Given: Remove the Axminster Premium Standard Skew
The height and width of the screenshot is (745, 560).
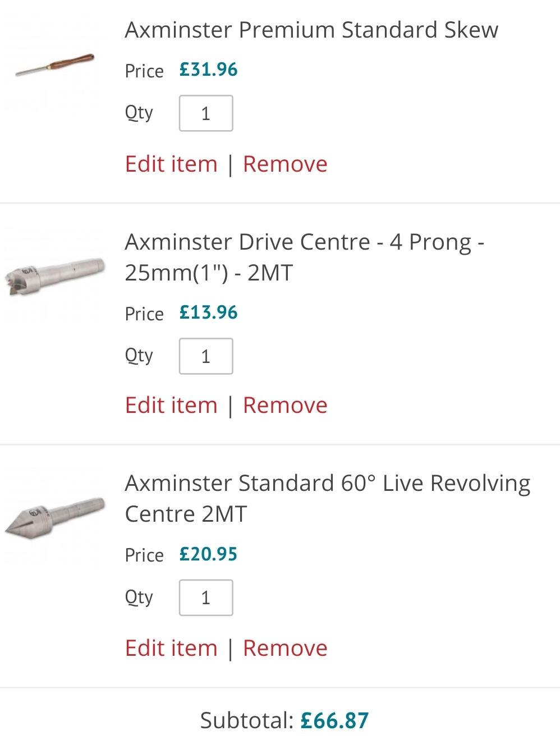Looking at the screenshot, I should [284, 164].
